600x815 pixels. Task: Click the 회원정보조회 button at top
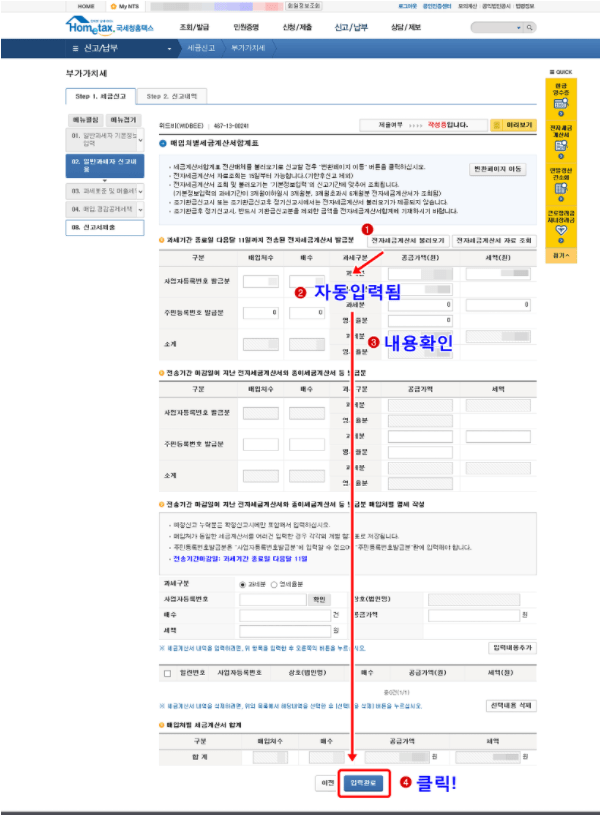[x=304, y=6]
